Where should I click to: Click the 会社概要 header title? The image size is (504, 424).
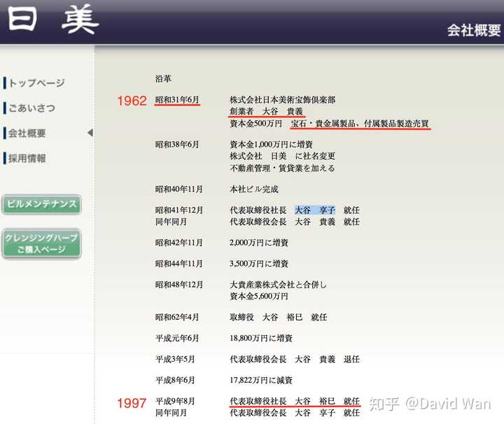tap(474, 31)
